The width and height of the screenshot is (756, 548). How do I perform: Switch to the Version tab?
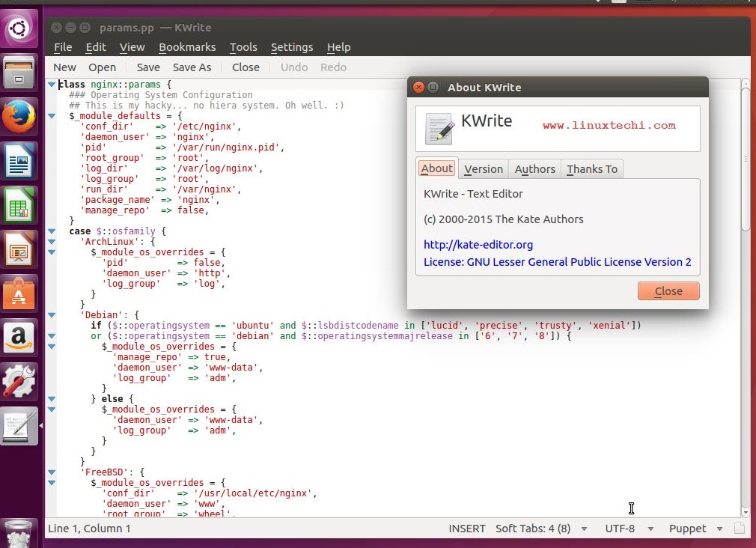483,169
